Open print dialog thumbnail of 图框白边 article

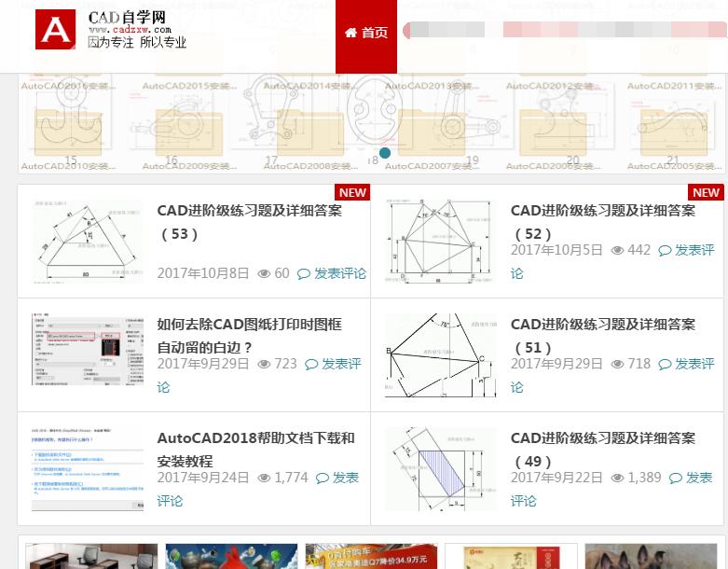[88, 349]
